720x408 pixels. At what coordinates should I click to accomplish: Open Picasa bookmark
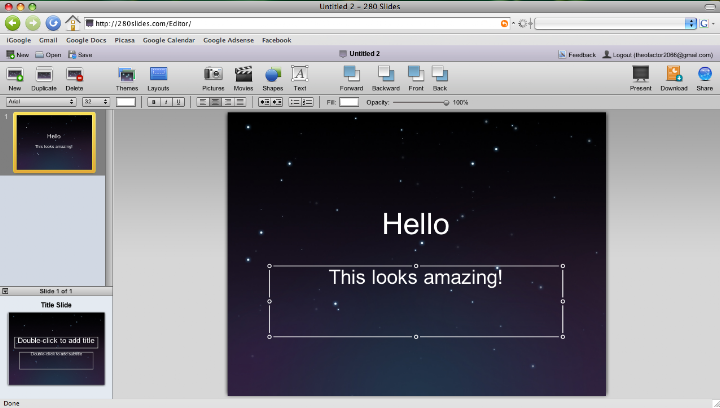tap(124, 40)
